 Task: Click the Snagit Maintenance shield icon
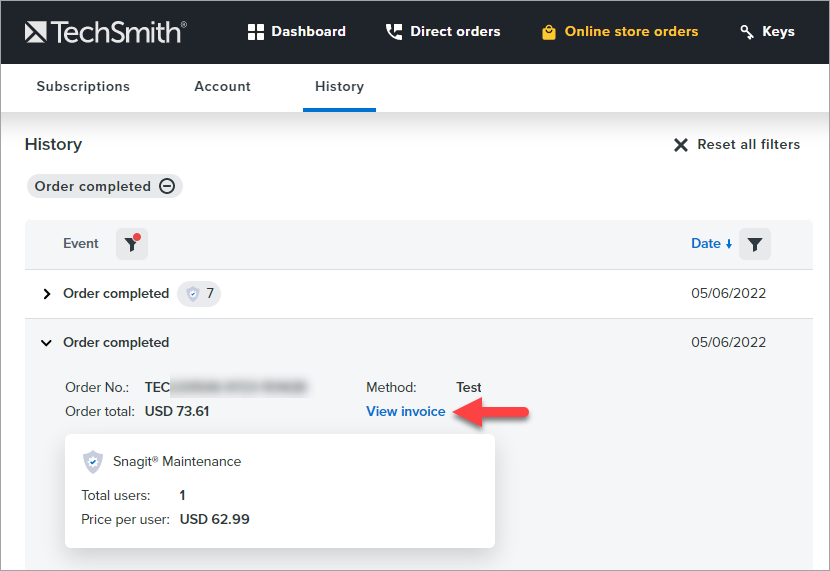93,462
